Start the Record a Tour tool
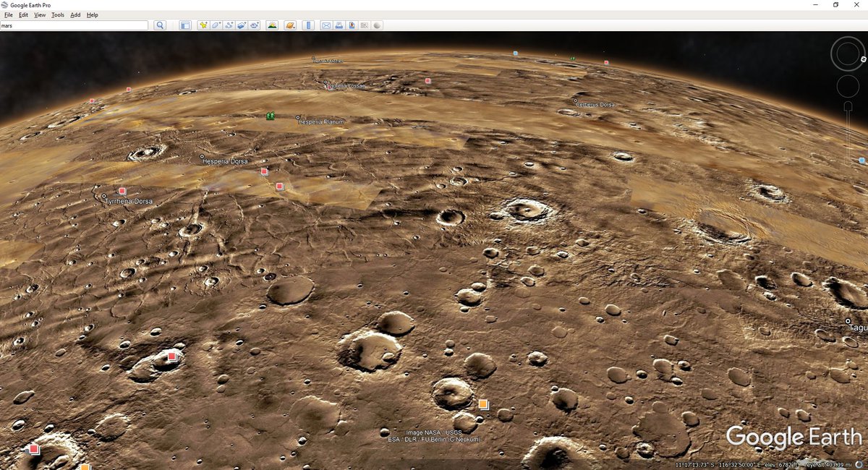The image size is (868, 470). 255,25
